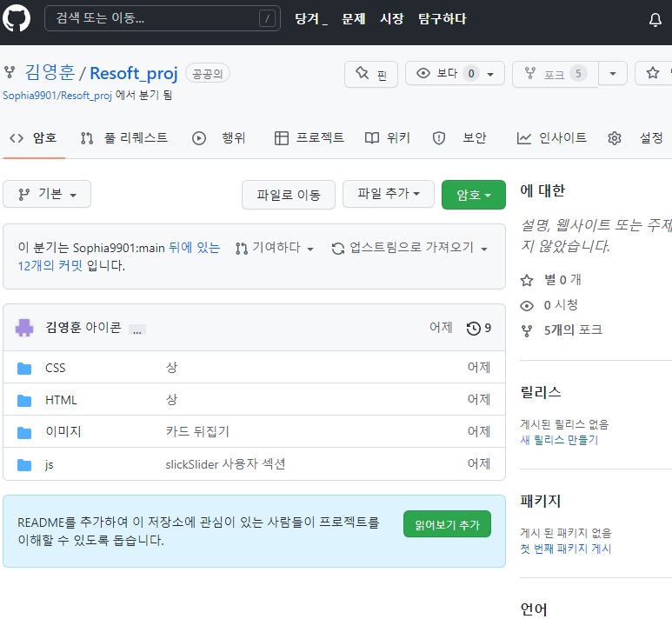
Task: Open commit history via the clock icon
Action: [x=478, y=329]
